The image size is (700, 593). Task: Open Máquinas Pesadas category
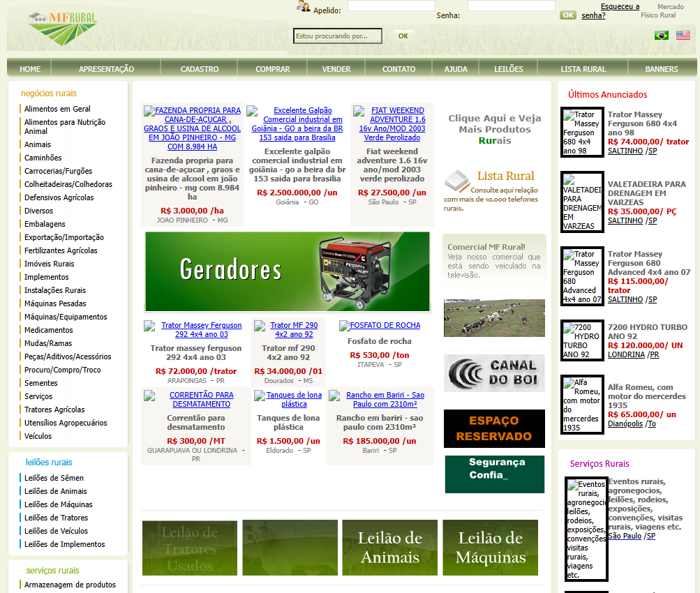55,304
